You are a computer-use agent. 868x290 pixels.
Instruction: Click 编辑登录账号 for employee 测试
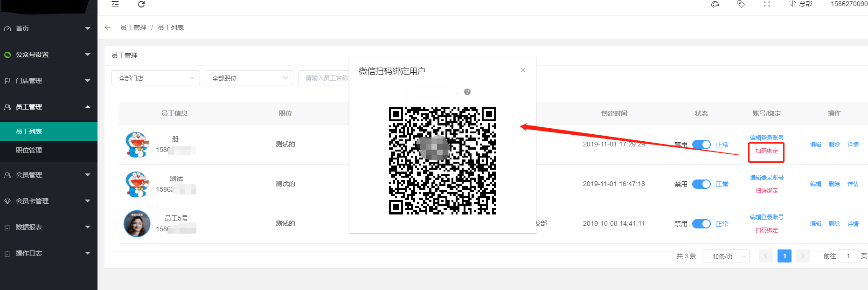click(x=766, y=178)
